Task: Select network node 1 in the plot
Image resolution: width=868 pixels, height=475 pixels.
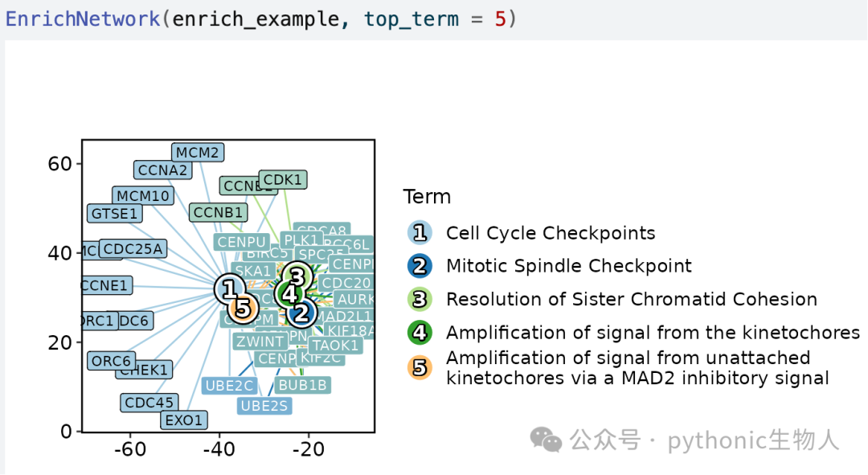Action: (229, 289)
